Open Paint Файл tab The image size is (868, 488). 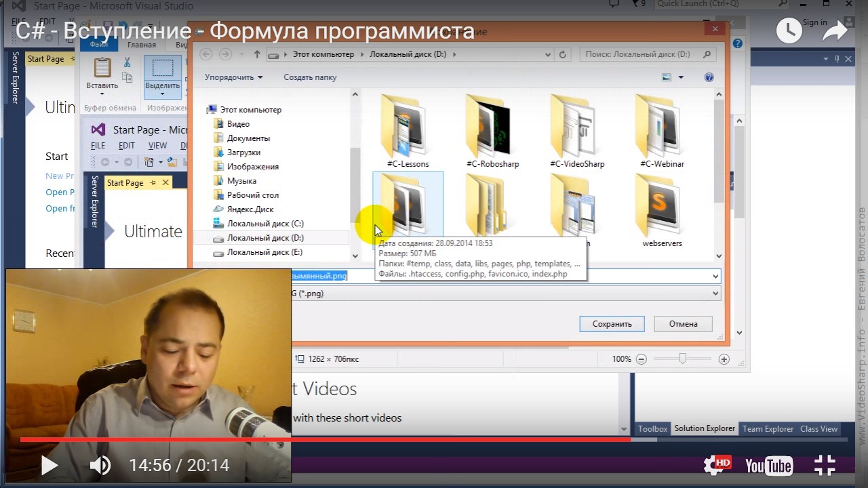coord(99,45)
